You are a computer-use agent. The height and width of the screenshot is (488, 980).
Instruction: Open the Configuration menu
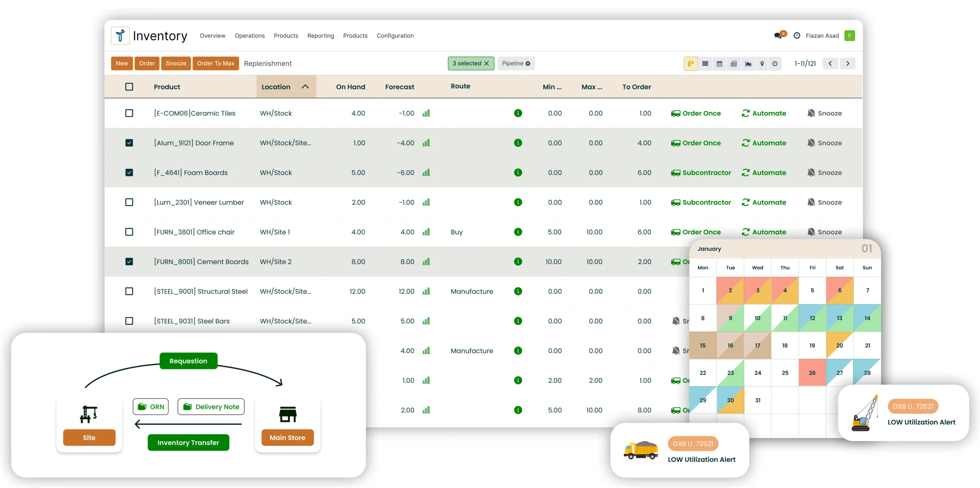395,36
